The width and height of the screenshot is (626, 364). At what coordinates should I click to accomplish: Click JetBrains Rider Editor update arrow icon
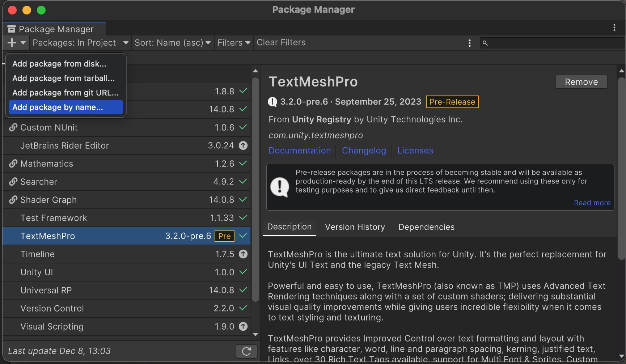click(x=243, y=145)
